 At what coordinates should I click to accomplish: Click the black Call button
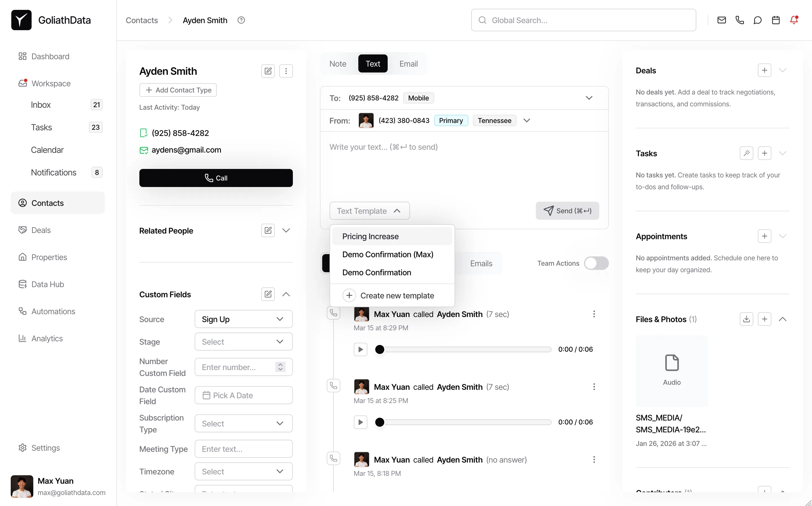pyautogui.click(x=216, y=178)
